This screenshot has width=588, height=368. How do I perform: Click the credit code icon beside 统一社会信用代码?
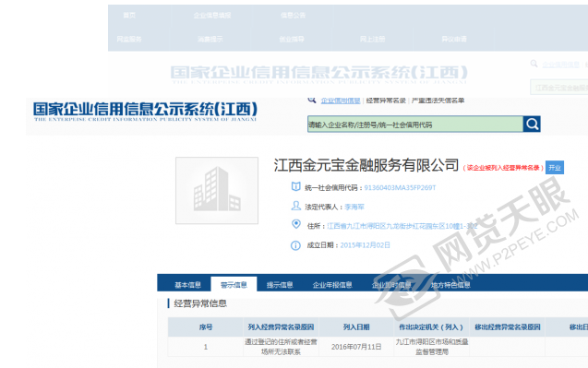pos(296,186)
